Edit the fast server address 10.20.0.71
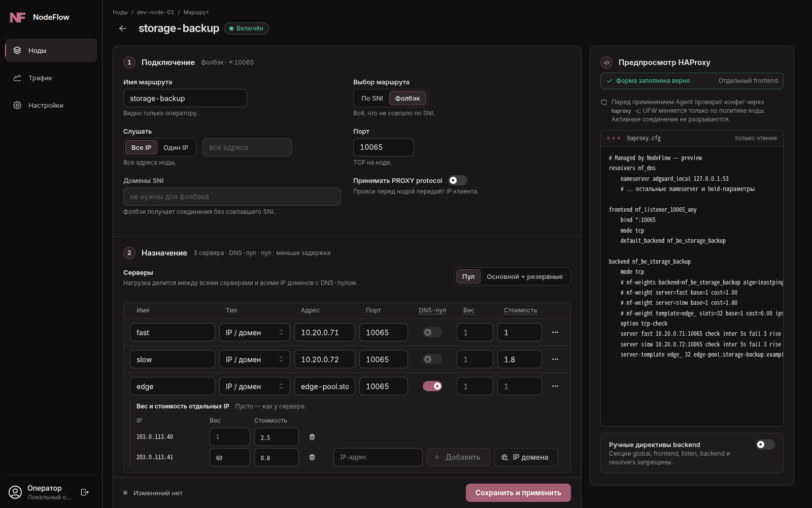Viewport: 812px width, 508px height. click(325, 332)
